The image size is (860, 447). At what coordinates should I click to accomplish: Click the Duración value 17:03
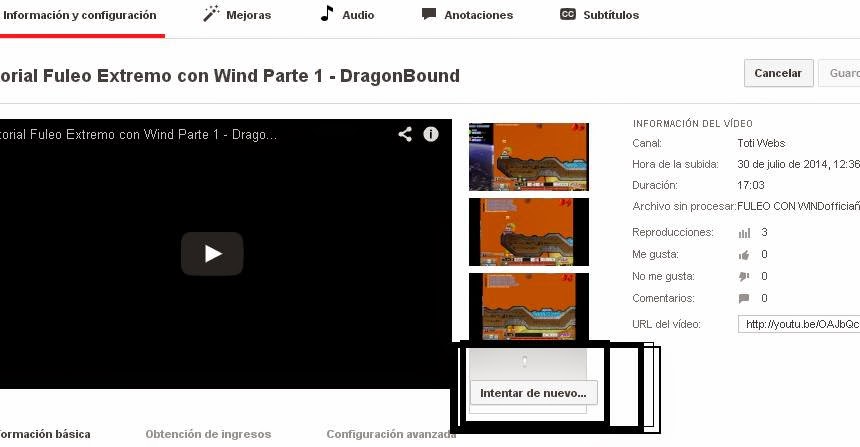click(x=751, y=185)
